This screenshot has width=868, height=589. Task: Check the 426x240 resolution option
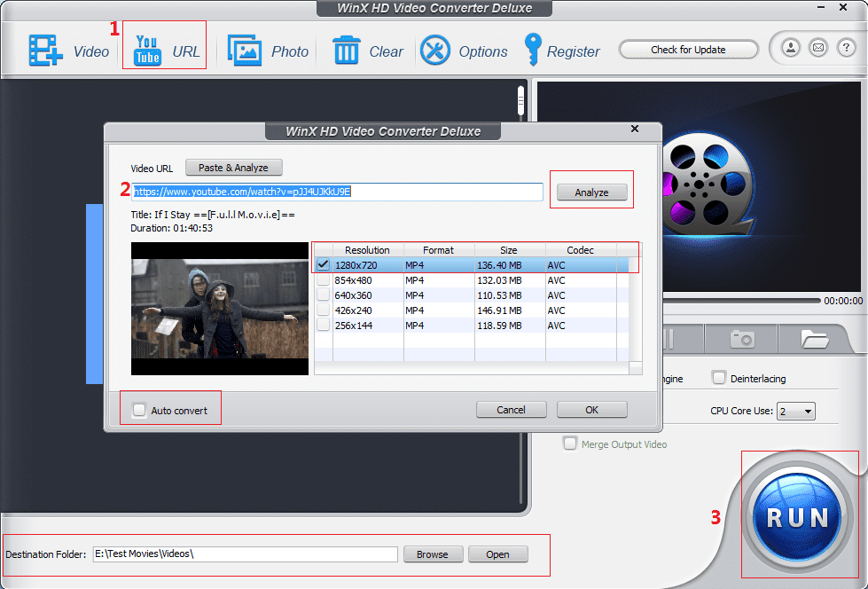coord(324,310)
